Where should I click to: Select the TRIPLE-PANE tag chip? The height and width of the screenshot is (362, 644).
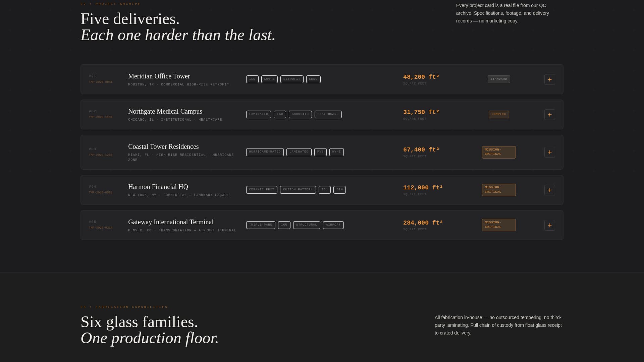[261, 225]
